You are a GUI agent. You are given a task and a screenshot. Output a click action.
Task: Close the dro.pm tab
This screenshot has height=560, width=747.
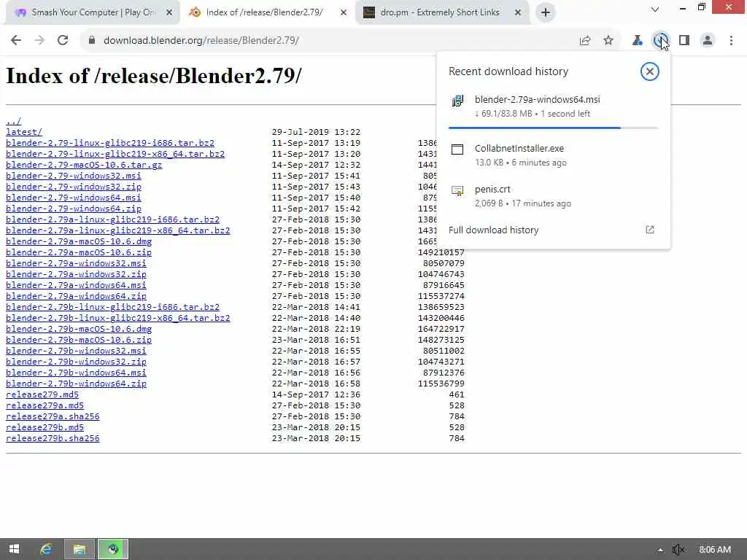(518, 12)
